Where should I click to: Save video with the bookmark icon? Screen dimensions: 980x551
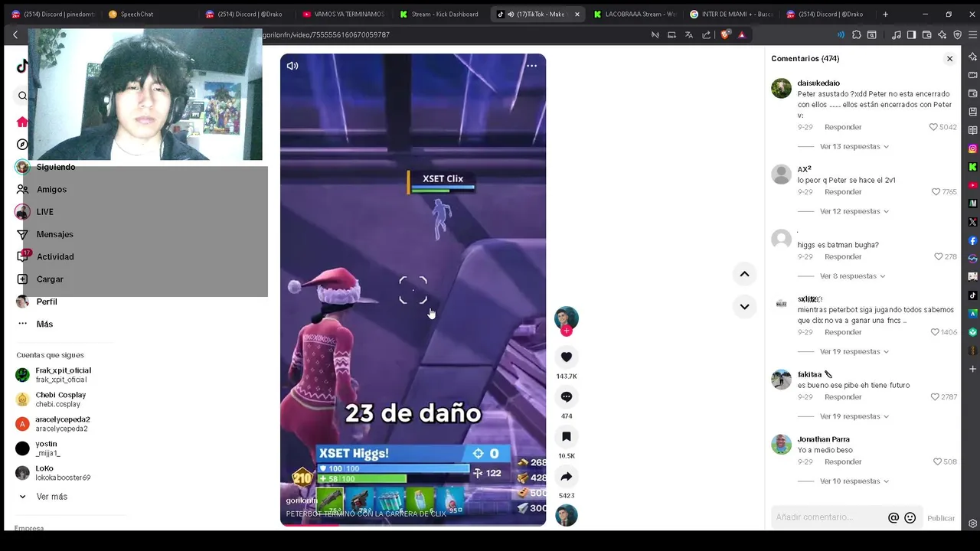pos(567,436)
